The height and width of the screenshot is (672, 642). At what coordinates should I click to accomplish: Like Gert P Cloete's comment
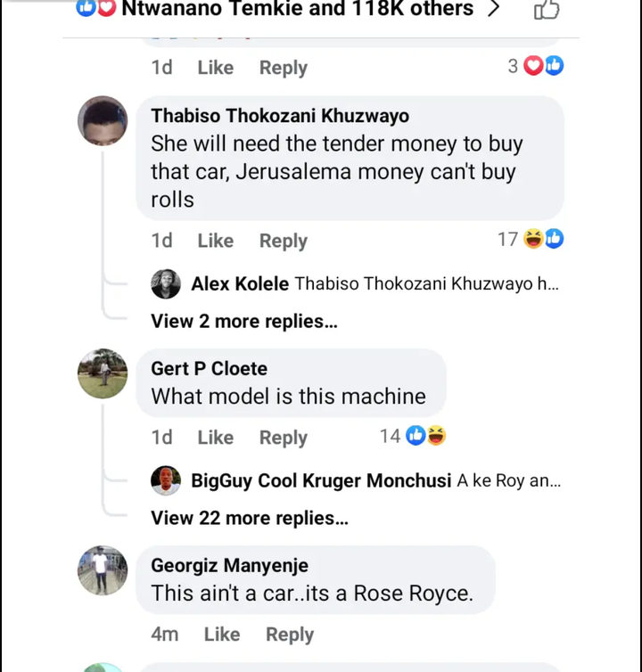(x=215, y=437)
